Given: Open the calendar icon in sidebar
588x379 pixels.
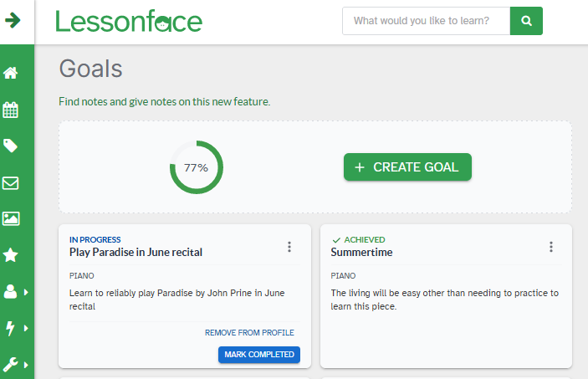Looking at the screenshot, I should point(12,110).
